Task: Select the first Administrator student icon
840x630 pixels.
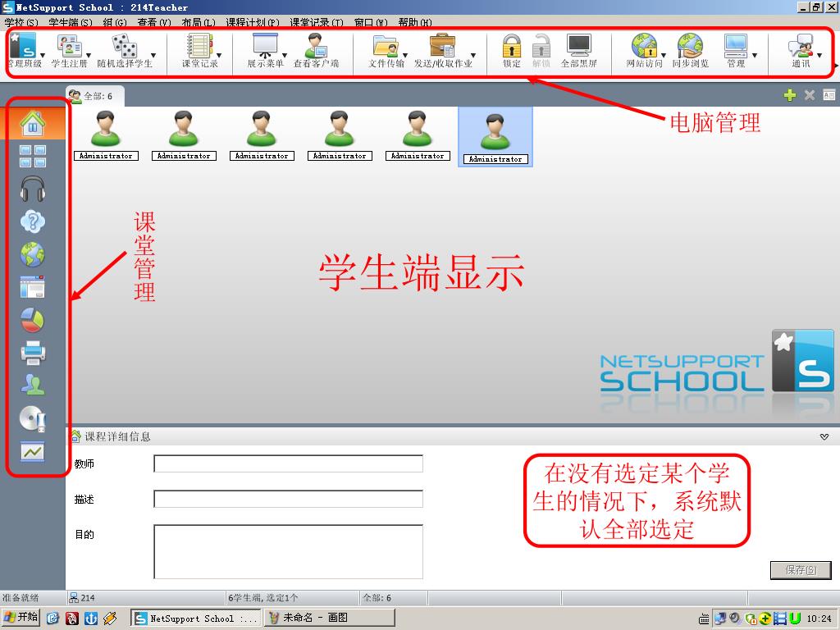Action: (x=106, y=135)
